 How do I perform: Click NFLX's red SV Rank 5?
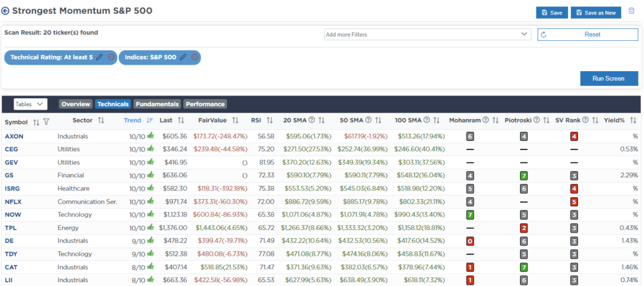[574, 202]
